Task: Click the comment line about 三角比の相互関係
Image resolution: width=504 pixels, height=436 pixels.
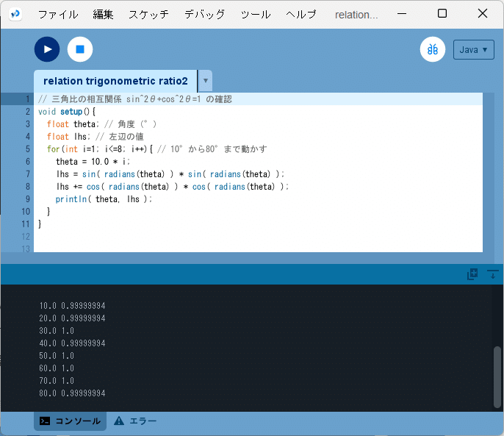Action: (x=135, y=99)
